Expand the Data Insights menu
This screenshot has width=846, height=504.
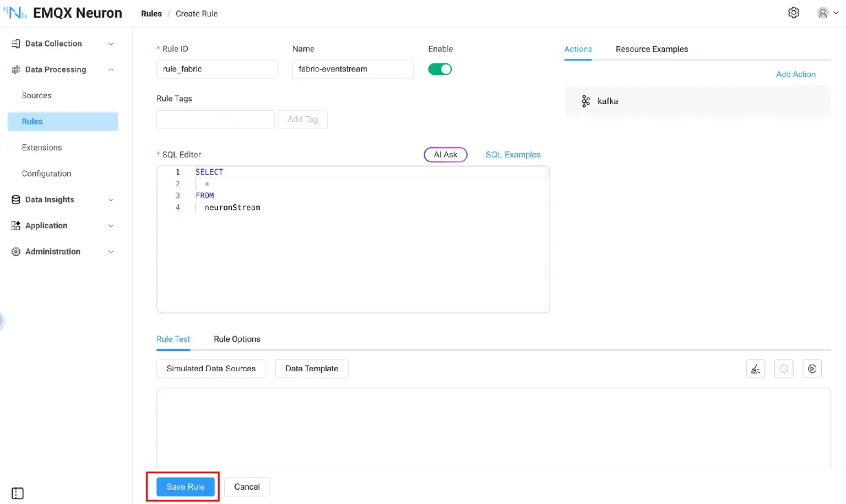[x=62, y=199]
